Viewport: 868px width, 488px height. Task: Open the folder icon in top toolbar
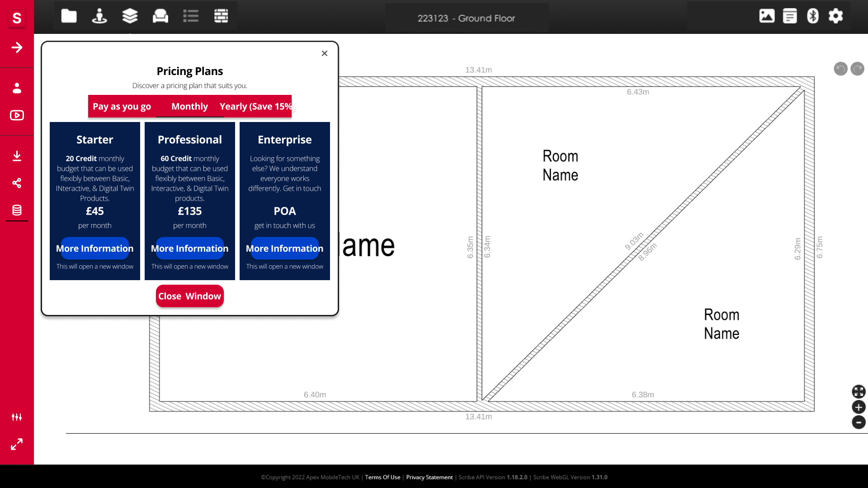click(x=69, y=16)
